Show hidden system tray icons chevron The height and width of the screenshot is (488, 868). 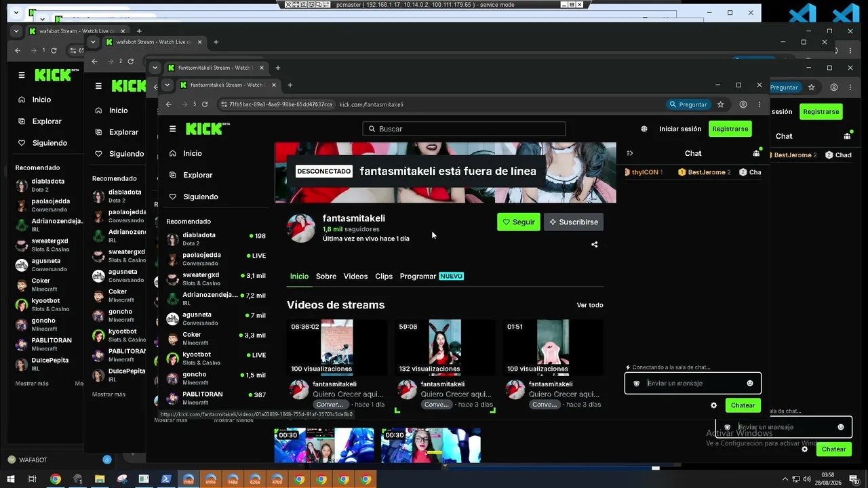785,479
